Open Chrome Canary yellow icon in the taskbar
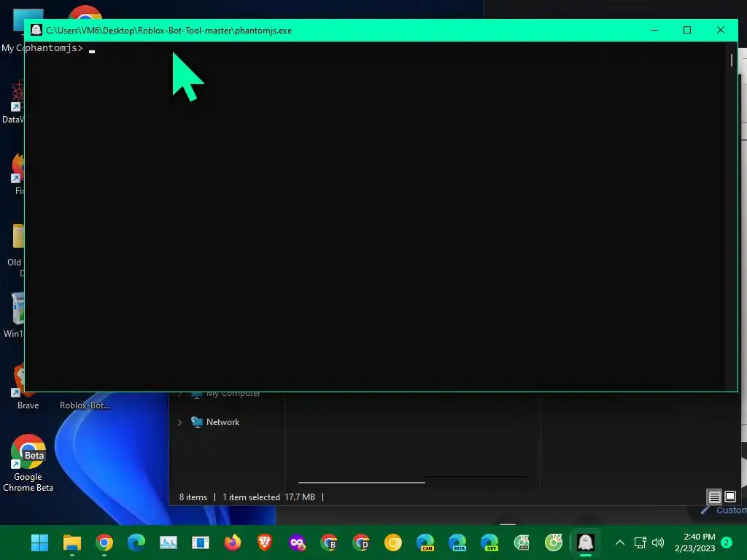 [393, 542]
